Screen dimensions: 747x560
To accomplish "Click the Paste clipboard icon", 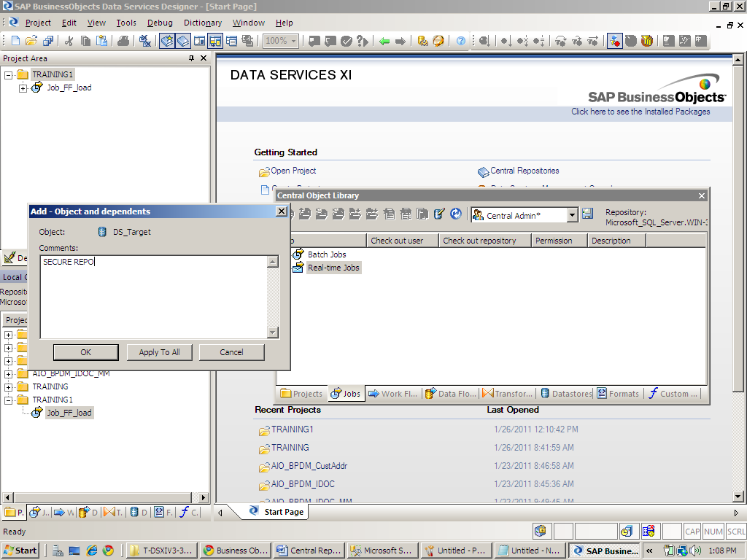I will [102, 41].
